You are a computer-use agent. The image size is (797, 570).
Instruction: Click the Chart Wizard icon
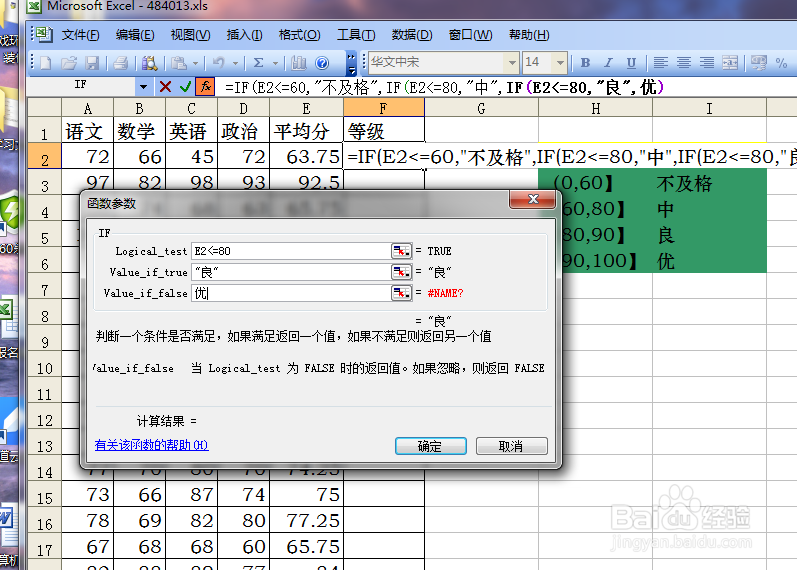tap(299, 63)
